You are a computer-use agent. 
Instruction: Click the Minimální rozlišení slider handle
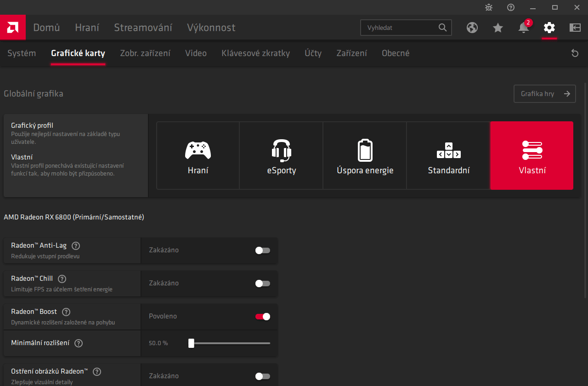click(191, 343)
